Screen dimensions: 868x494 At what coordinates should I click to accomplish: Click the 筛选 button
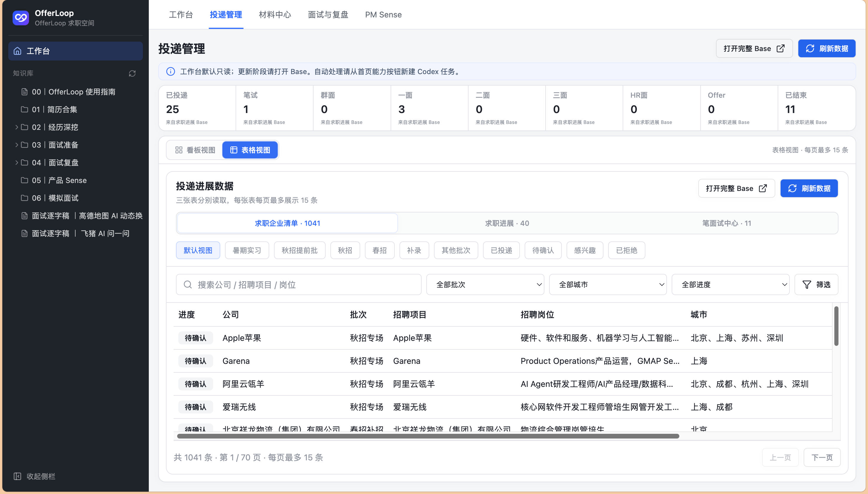(816, 285)
